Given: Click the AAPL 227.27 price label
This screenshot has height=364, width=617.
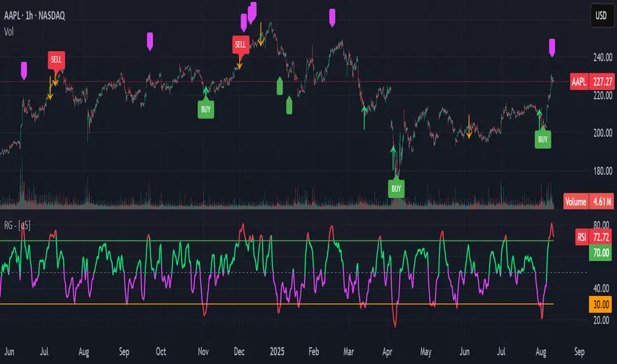Looking at the screenshot, I should coord(593,81).
